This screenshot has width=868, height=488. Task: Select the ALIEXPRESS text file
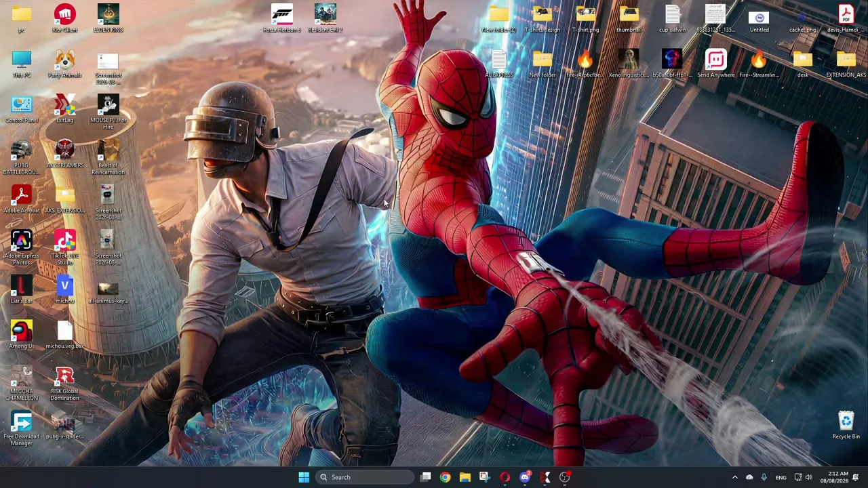click(x=499, y=64)
